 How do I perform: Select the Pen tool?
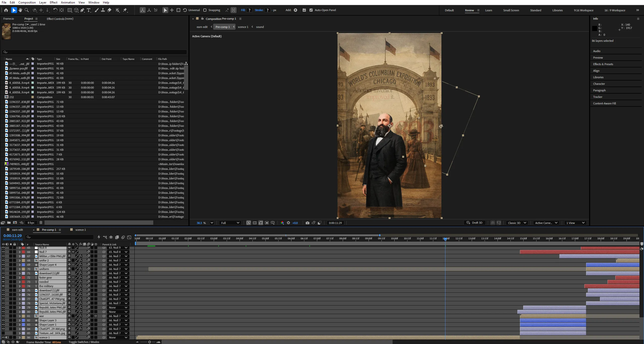point(82,10)
